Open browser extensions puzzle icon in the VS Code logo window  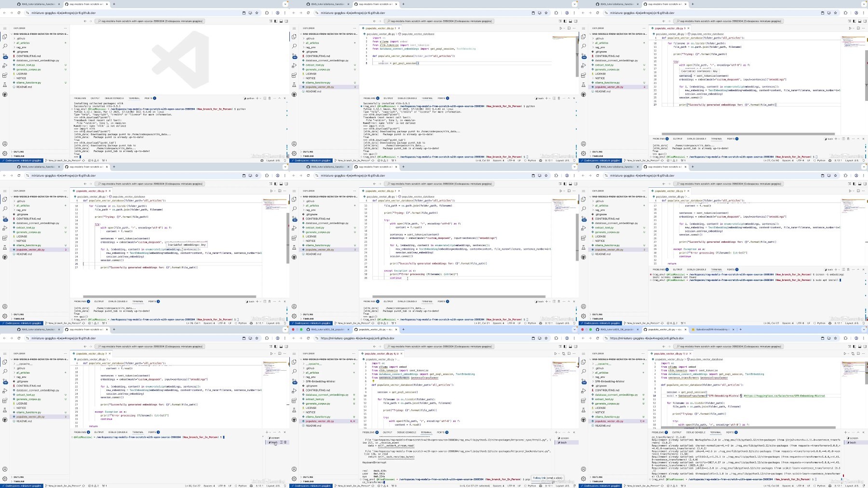pyautogui.click(x=267, y=13)
